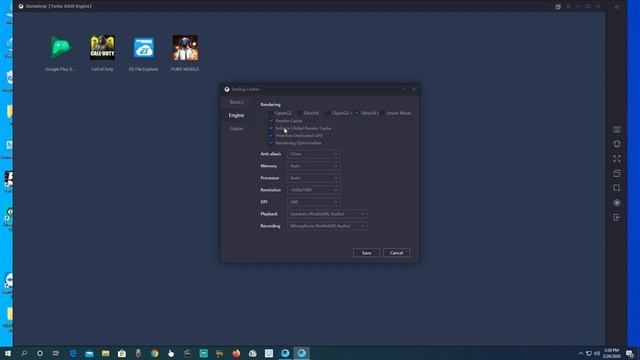Open Google Chrome from the taskbar
The width and height of the screenshot is (640, 360).
tap(155, 353)
